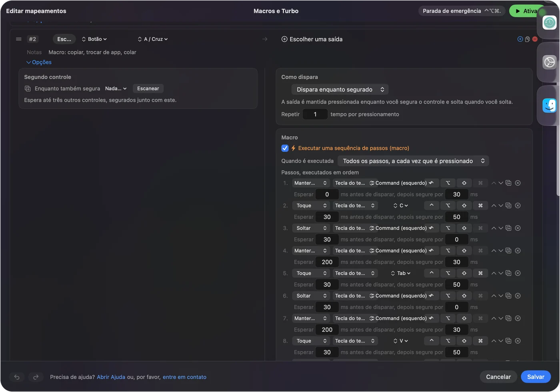
Task: Move macro step 3 up
Action: click(494, 228)
